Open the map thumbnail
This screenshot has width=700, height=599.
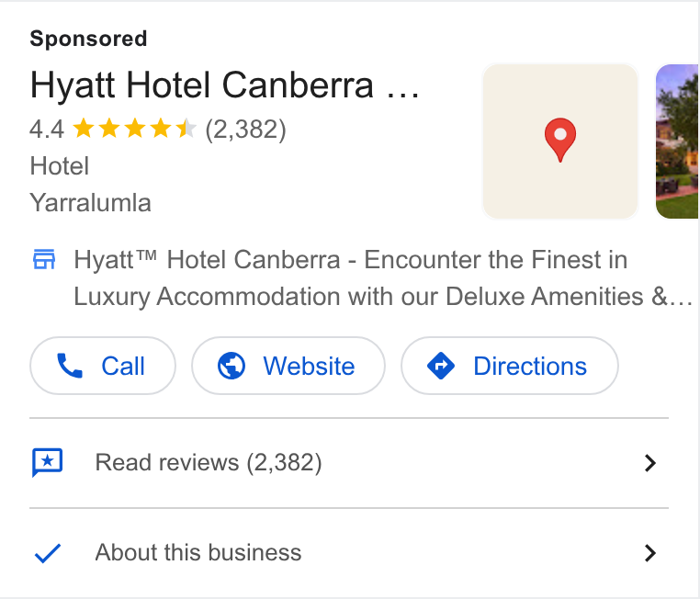560,141
